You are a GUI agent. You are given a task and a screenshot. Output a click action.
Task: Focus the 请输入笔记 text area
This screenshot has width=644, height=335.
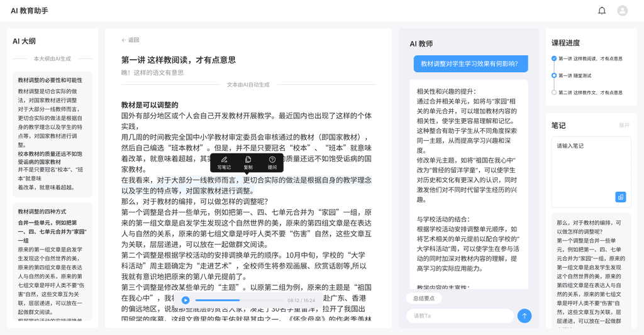[x=591, y=172]
